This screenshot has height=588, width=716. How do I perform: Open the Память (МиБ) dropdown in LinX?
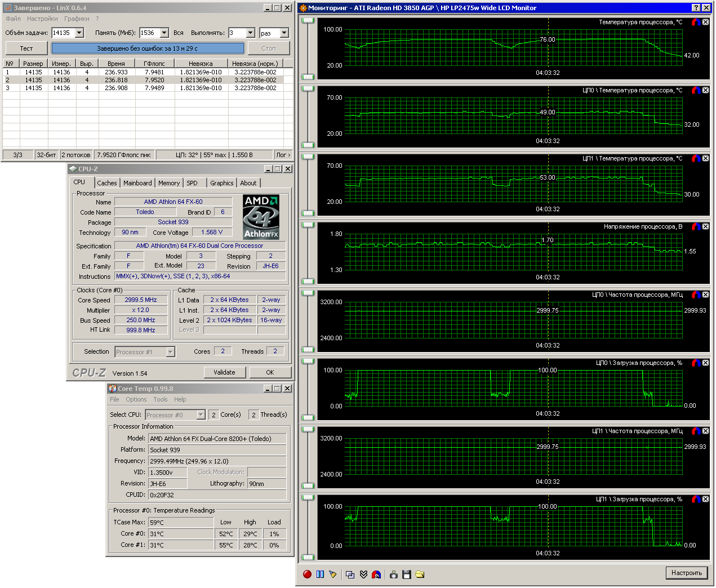point(164,33)
